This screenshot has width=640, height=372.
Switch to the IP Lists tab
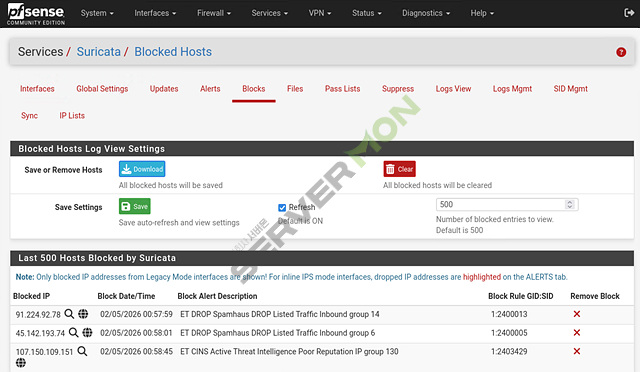(72, 116)
